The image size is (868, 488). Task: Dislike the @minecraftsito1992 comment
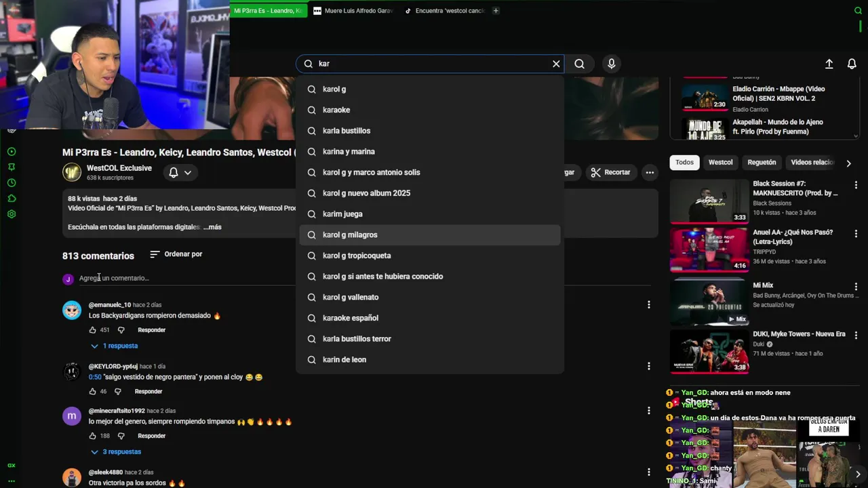(x=121, y=436)
